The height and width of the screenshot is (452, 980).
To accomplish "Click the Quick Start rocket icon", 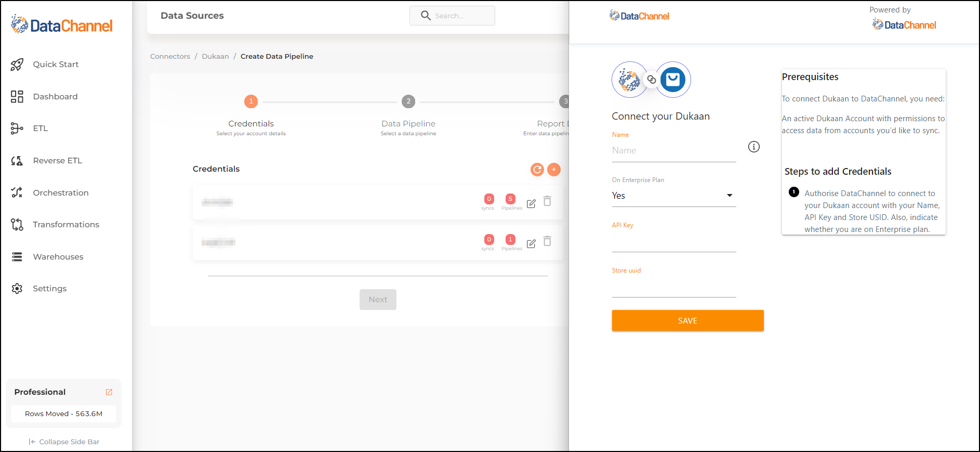I will [x=17, y=64].
